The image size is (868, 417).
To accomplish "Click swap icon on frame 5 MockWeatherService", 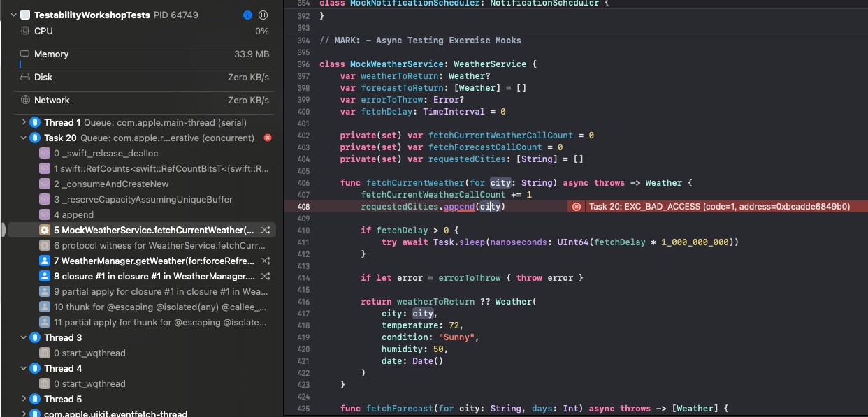I will click(x=266, y=230).
